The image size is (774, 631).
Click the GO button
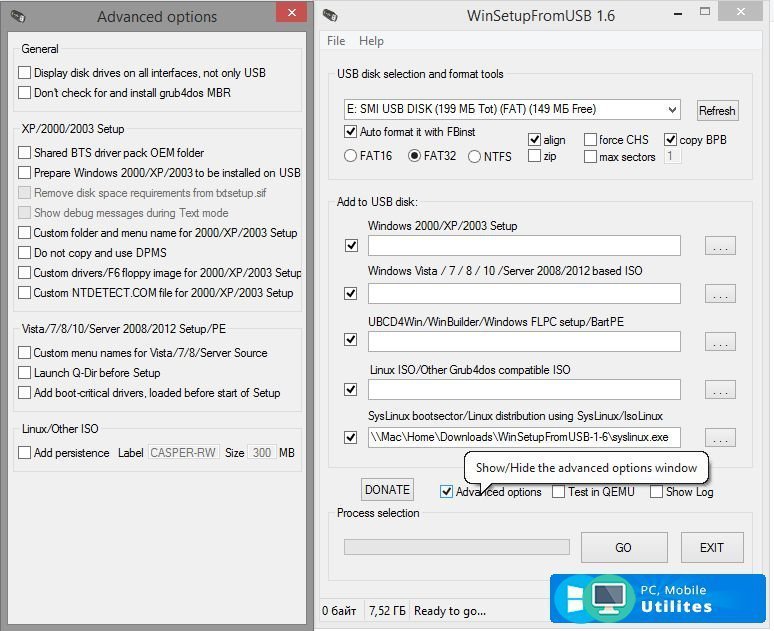tap(624, 548)
